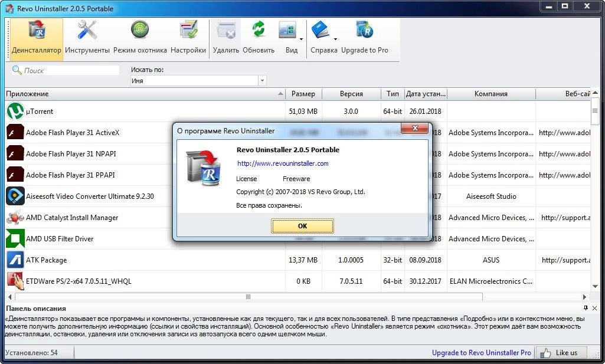Viewport: 605px width, 364px height.
Task: Open Upgrade to Revo Uninstaller Pro link
Action: pyautogui.click(x=482, y=352)
